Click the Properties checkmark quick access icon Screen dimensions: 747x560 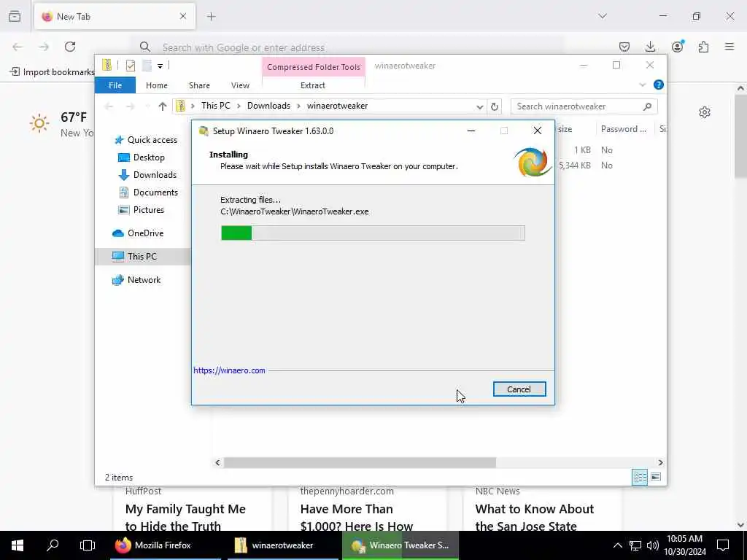tap(130, 66)
